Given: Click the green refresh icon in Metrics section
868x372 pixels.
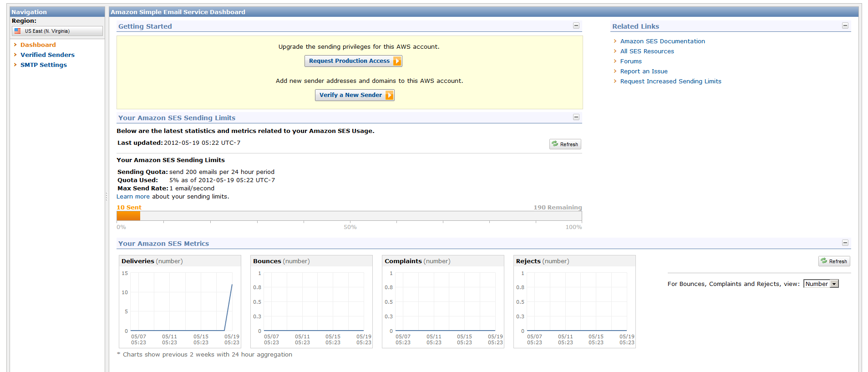Looking at the screenshot, I should 824,261.
